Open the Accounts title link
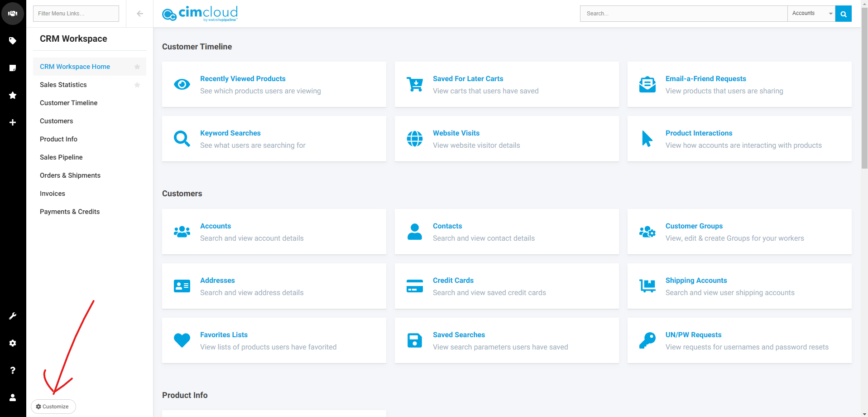868x417 pixels. point(216,226)
